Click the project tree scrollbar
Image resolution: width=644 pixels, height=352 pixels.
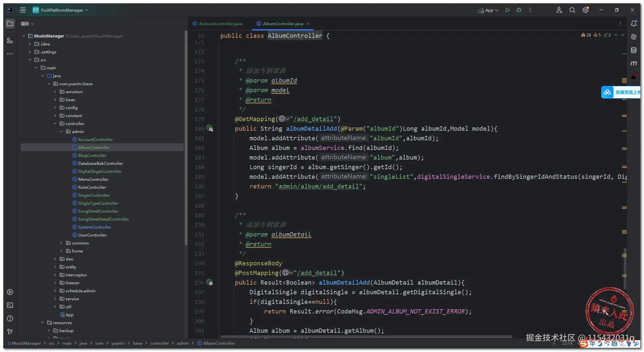[x=186, y=138]
